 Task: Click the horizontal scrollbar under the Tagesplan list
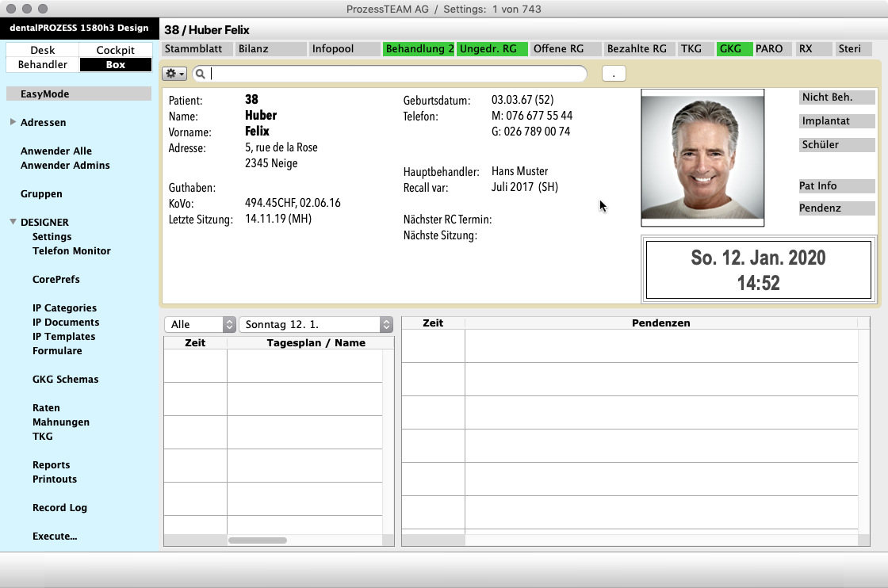[258, 540]
